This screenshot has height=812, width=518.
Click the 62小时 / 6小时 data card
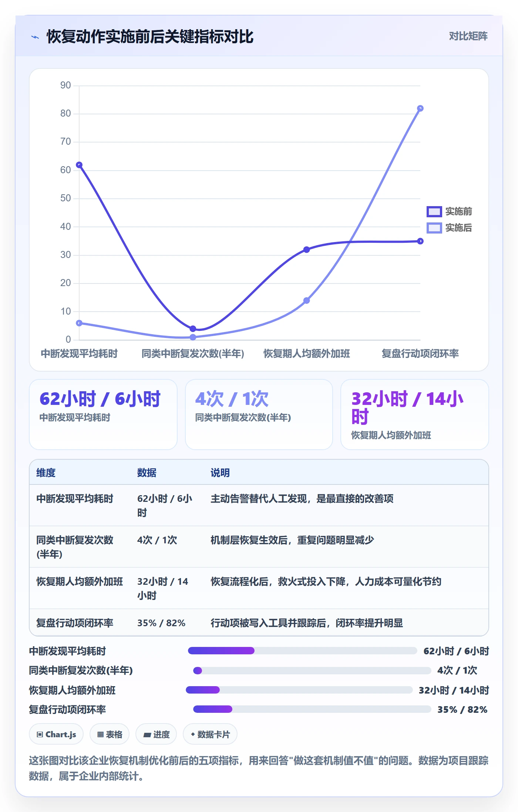click(x=103, y=414)
